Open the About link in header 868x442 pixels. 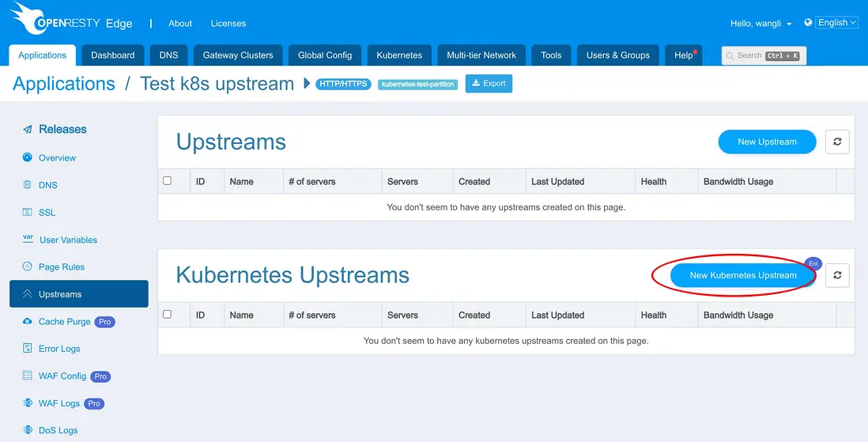pyautogui.click(x=180, y=23)
